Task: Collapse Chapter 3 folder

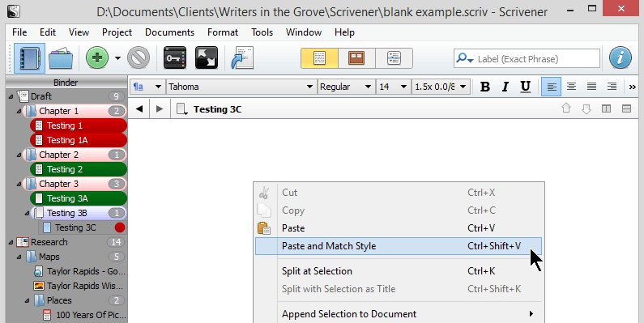Action: [x=19, y=185]
